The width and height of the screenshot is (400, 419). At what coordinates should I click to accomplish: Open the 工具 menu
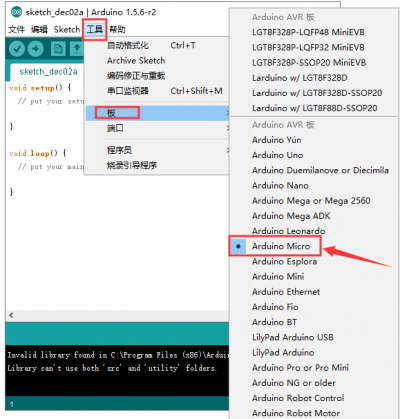click(x=95, y=29)
